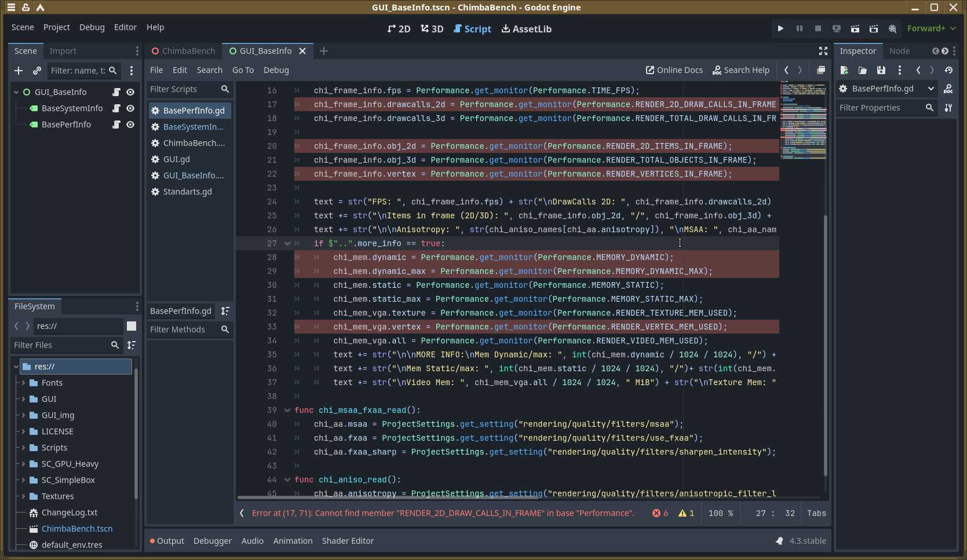This screenshot has width=967, height=560.
Task: Hide the BasePerfInfo node
Action: point(130,125)
